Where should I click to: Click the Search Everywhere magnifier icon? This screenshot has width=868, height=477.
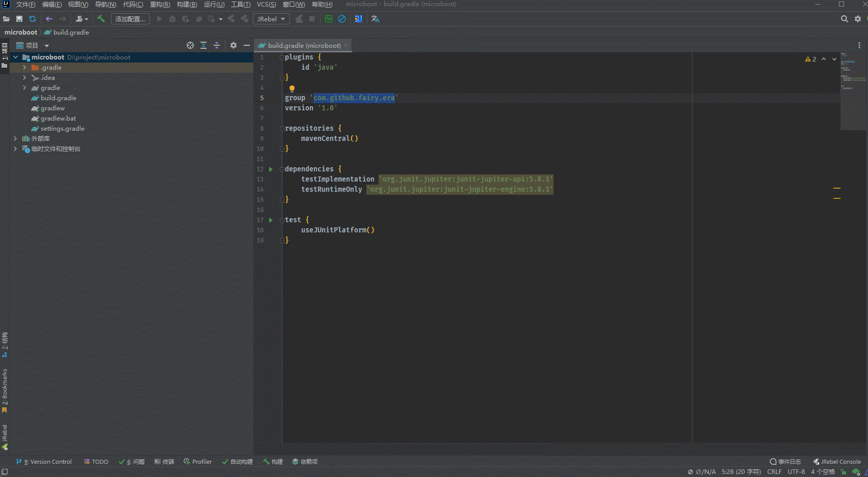[x=845, y=19]
